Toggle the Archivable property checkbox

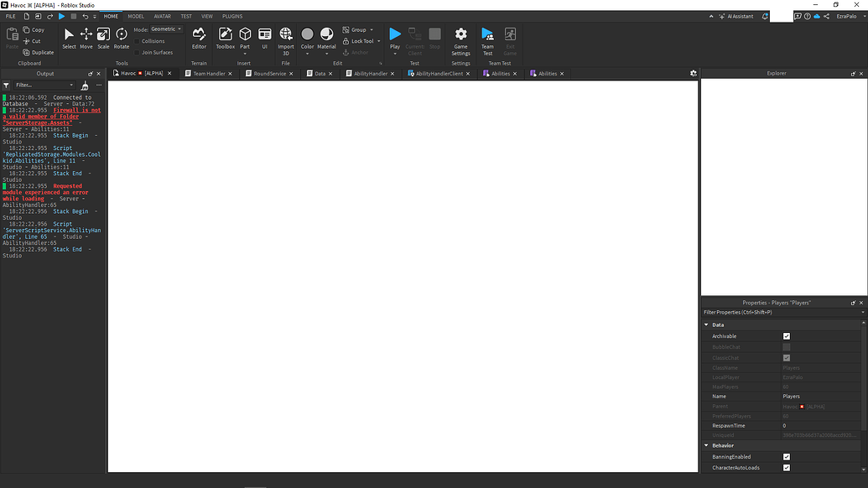(x=786, y=336)
